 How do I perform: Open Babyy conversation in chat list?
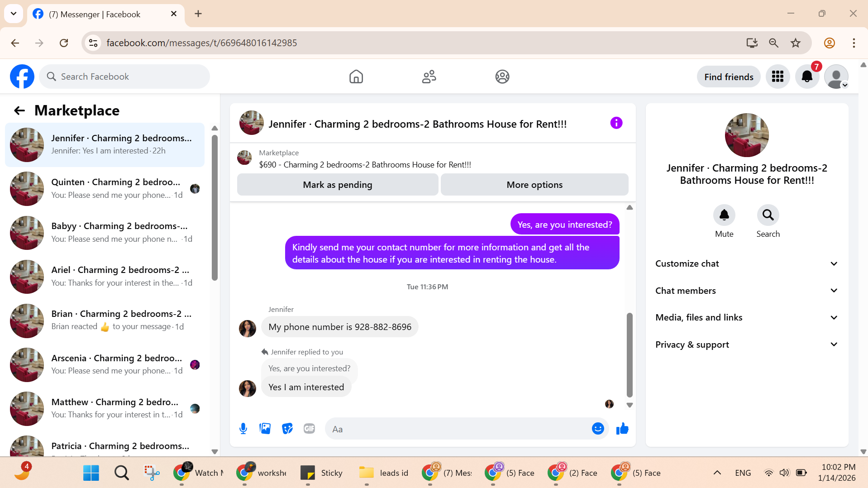(x=105, y=232)
